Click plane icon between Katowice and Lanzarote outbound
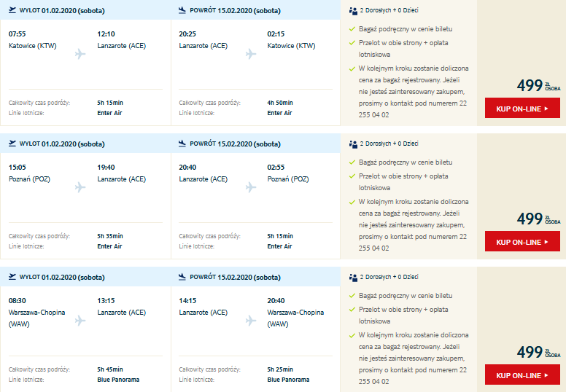 point(80,54)
